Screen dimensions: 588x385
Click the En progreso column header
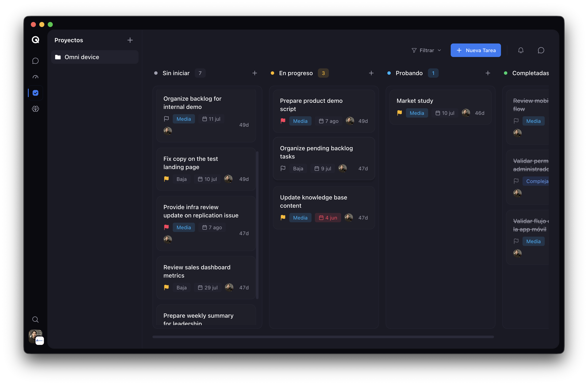(296, 73)
